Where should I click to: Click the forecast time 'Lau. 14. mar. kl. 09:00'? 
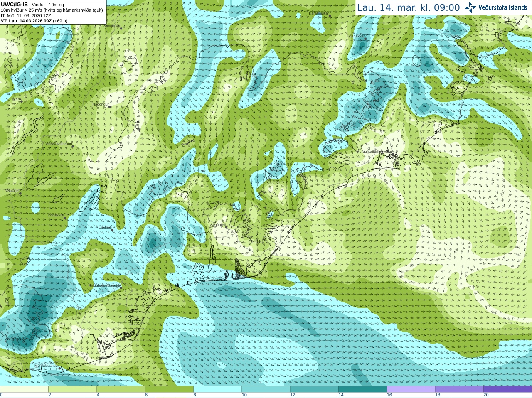point(409,7)
